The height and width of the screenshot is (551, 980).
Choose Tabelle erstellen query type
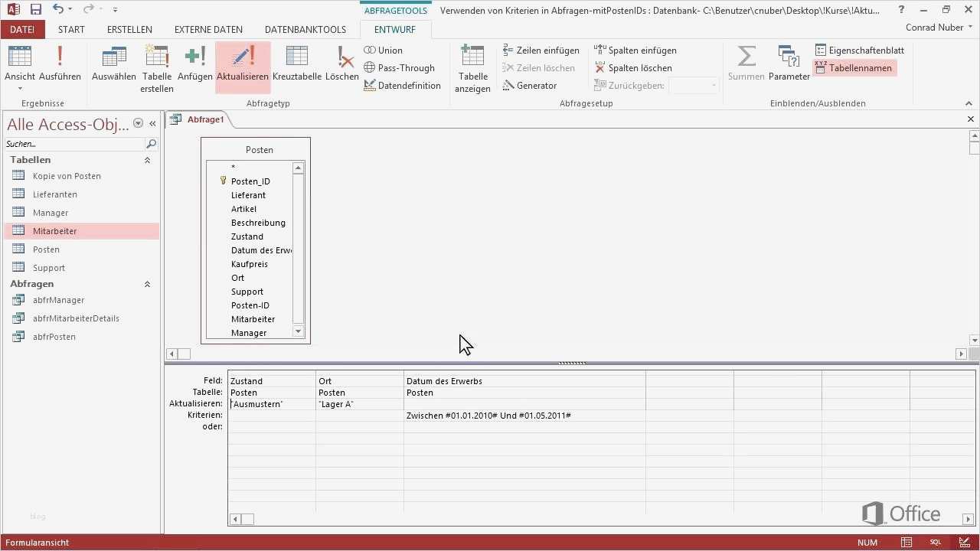click(157, 69)
